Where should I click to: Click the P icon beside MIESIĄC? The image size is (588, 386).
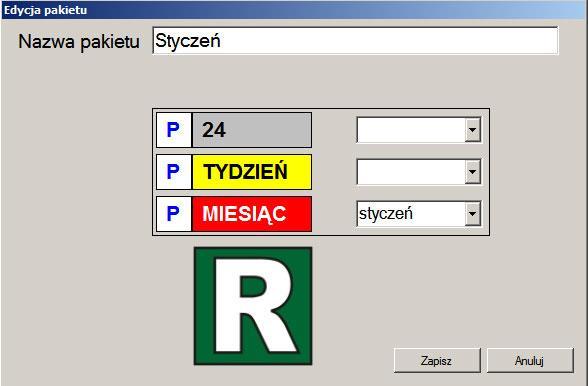point(174,214)
